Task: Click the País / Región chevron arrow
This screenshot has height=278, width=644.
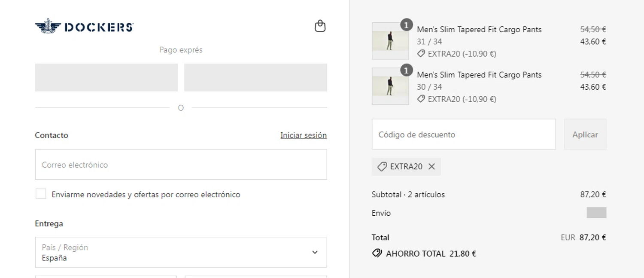Action: (315, 252)
